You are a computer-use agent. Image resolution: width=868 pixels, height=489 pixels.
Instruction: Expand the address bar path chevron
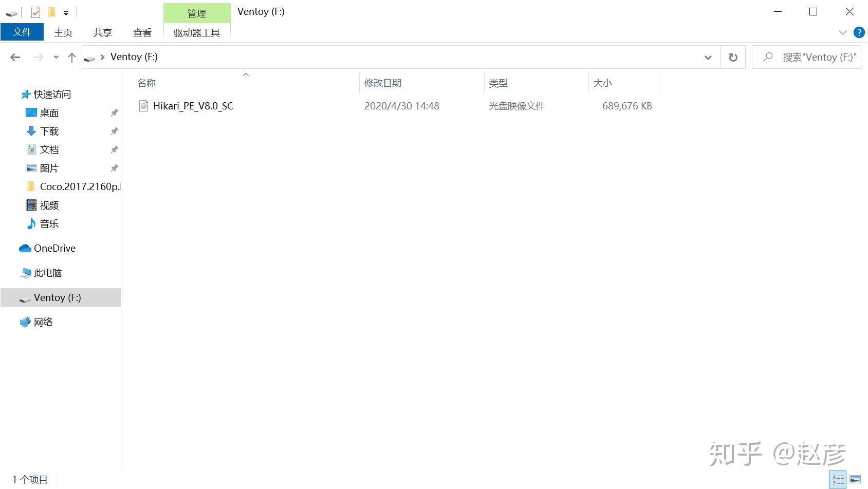(x=102, y=57)
